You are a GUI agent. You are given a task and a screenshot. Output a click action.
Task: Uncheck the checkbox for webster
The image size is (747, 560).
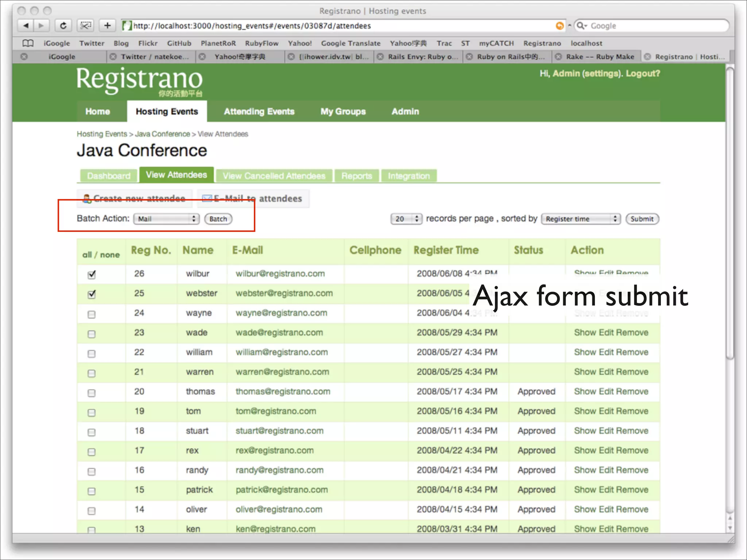click(92, 294)
